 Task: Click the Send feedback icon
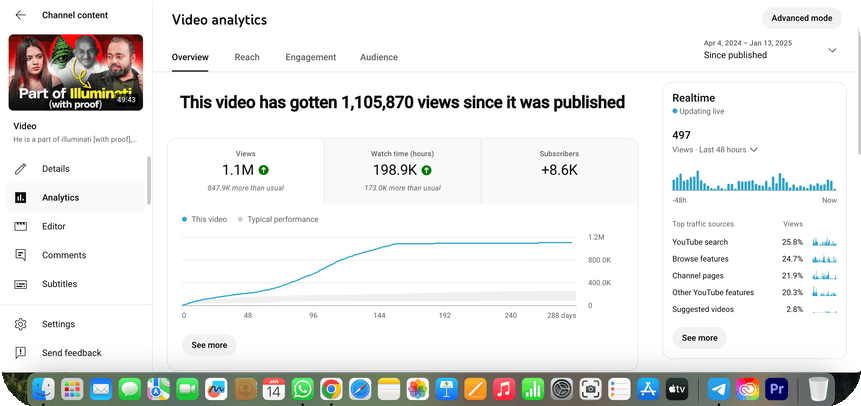tap(20, 353)
